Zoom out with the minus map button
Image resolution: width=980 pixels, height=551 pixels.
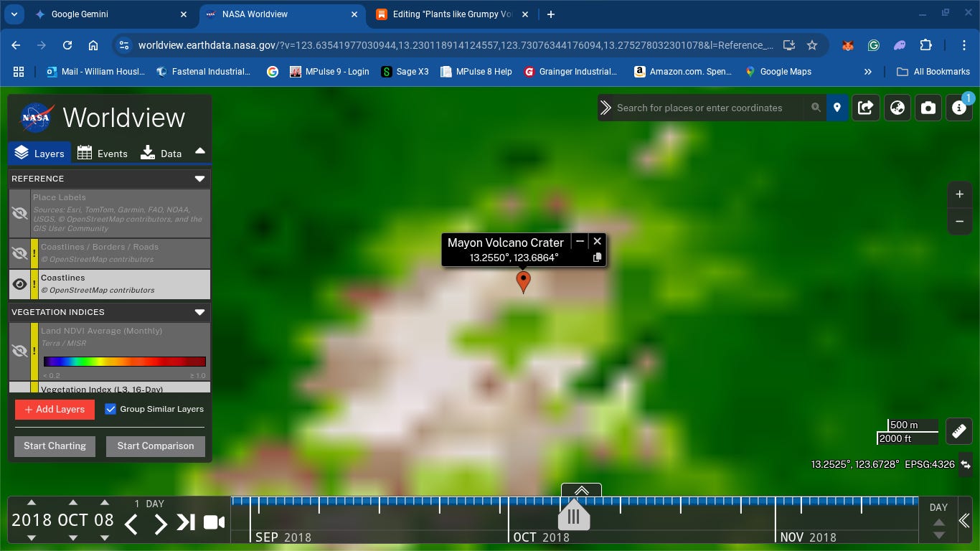(x=959, y=222)
